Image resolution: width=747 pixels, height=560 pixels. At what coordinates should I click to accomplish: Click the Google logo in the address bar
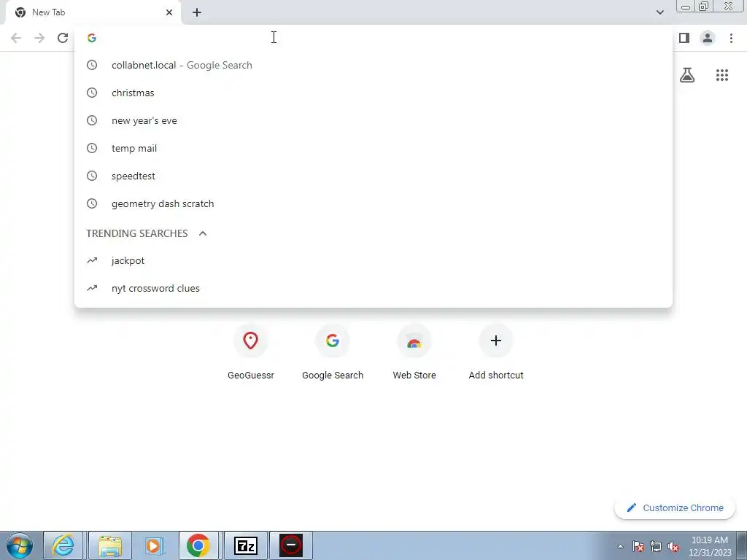[x=92, y=38]
